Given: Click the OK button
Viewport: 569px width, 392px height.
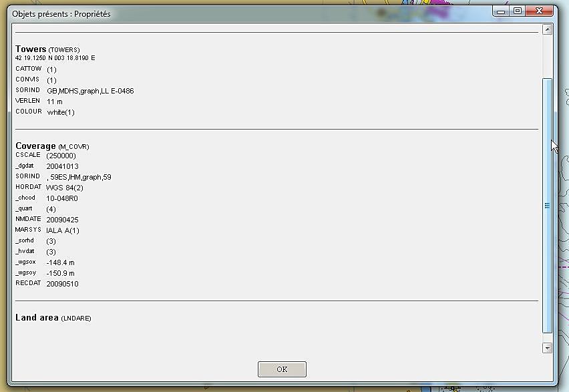Looking at the screenshot, I should point(282,369).
